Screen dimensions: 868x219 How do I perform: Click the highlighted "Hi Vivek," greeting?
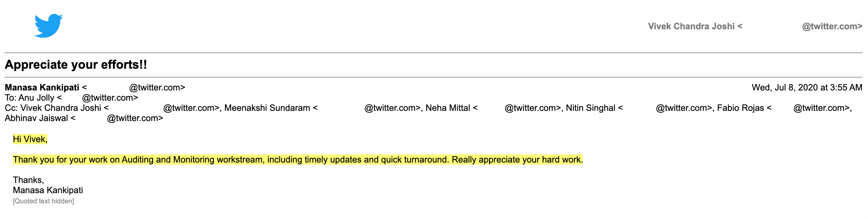point(30,139)
